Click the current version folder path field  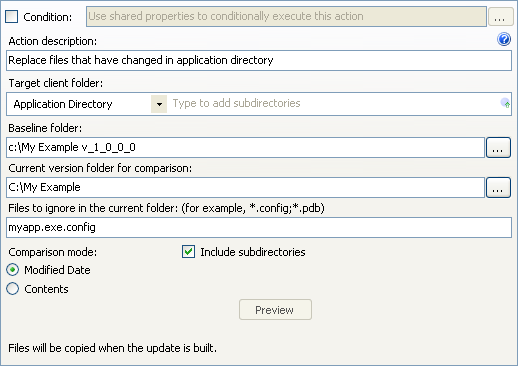coord(245,187)
